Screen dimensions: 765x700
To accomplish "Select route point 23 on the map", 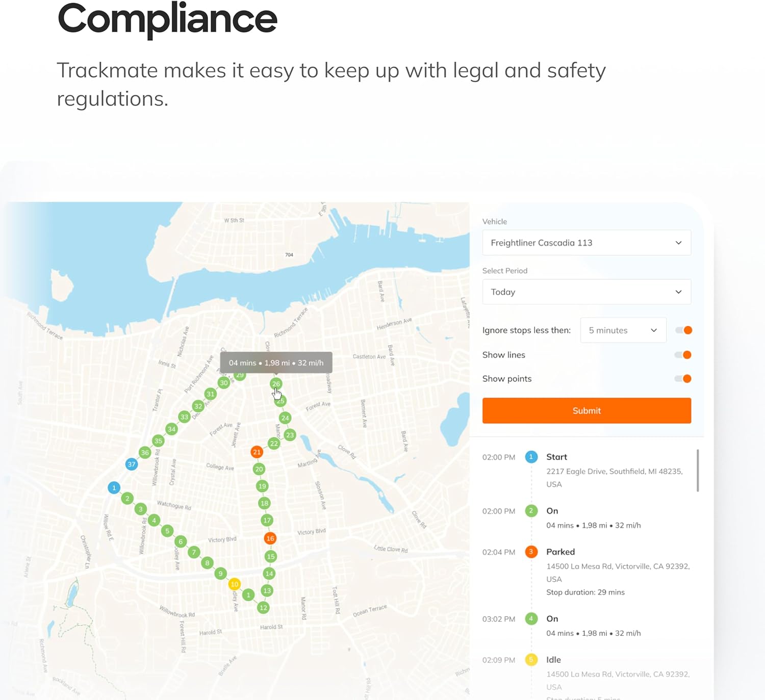I will click(x=290, y=435).
